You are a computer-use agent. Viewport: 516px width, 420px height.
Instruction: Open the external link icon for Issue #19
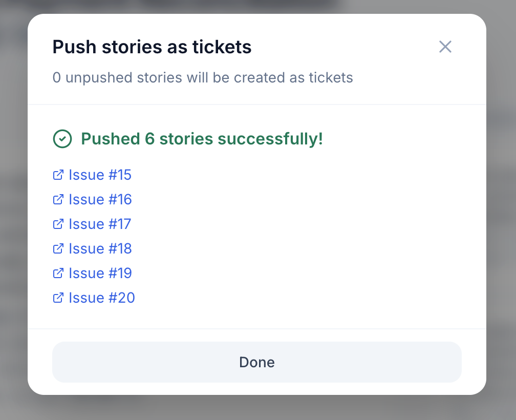(58, 274)
